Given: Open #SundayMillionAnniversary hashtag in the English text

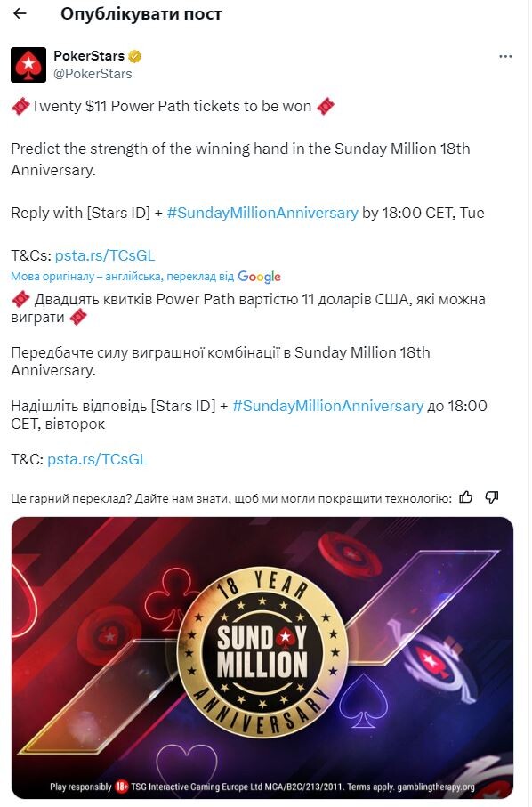Looking at the screenshot, I should coord(262,213).
